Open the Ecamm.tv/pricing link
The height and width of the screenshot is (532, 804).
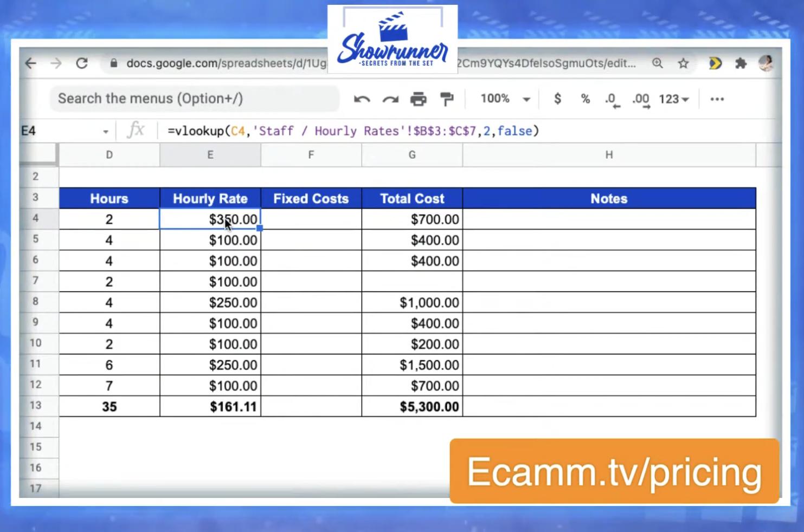[x=615, y=471]
